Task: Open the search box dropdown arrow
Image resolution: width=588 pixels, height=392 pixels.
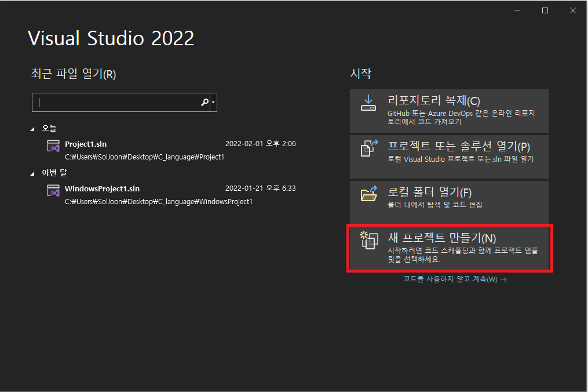Action: pos(213,102)
